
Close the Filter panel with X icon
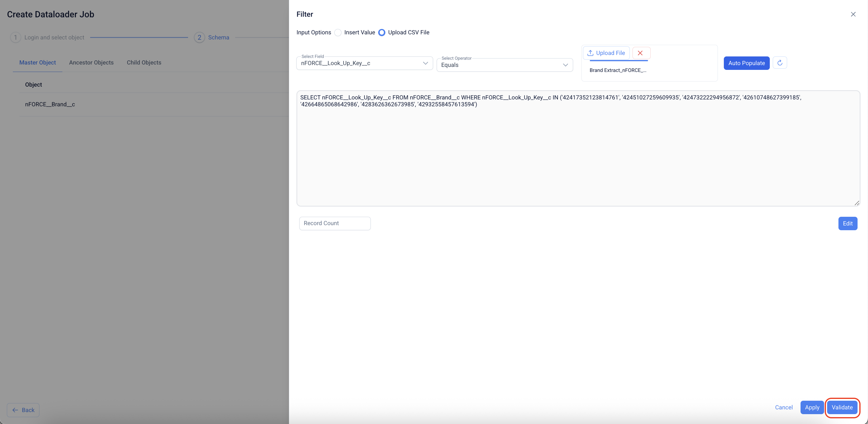click(853, 14)
